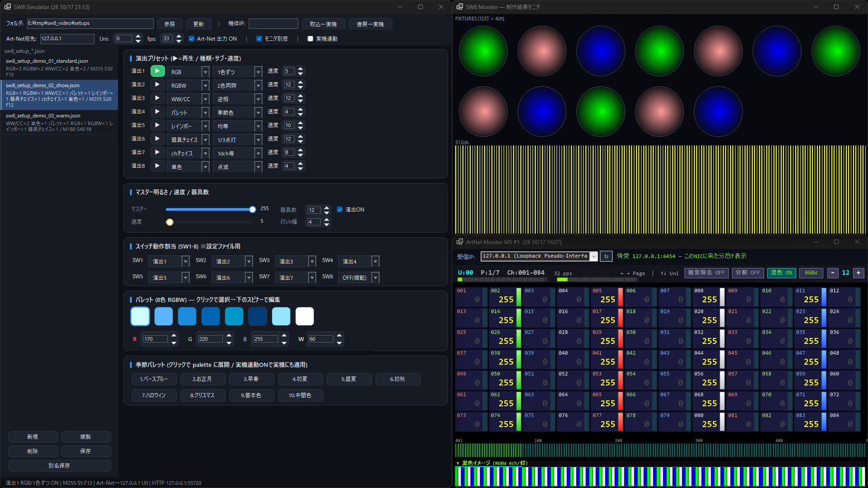Play preset 演出6 器具チェイス

(157, 139)
